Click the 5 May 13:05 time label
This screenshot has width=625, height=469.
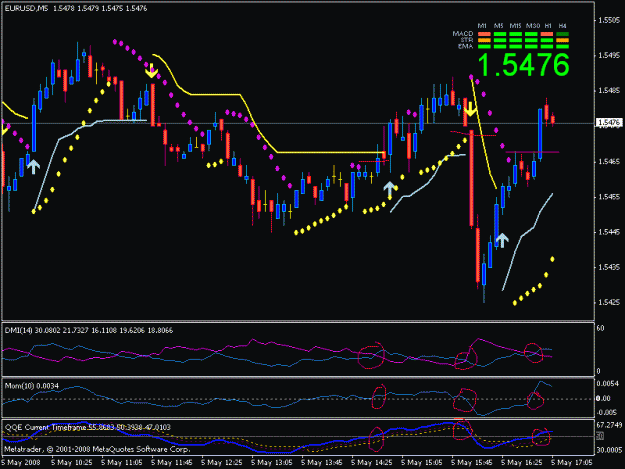(272, 462)
